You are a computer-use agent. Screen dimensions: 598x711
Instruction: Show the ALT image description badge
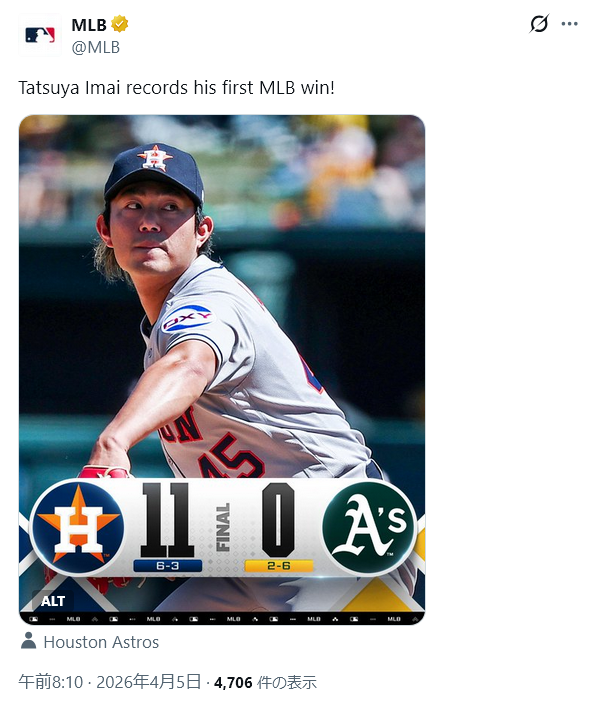tap(53, 601)
